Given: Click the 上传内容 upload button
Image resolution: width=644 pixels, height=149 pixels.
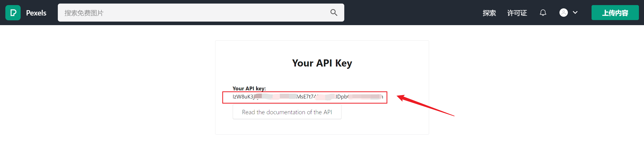Looking at the screenshot, I should (x=615, y=13).
